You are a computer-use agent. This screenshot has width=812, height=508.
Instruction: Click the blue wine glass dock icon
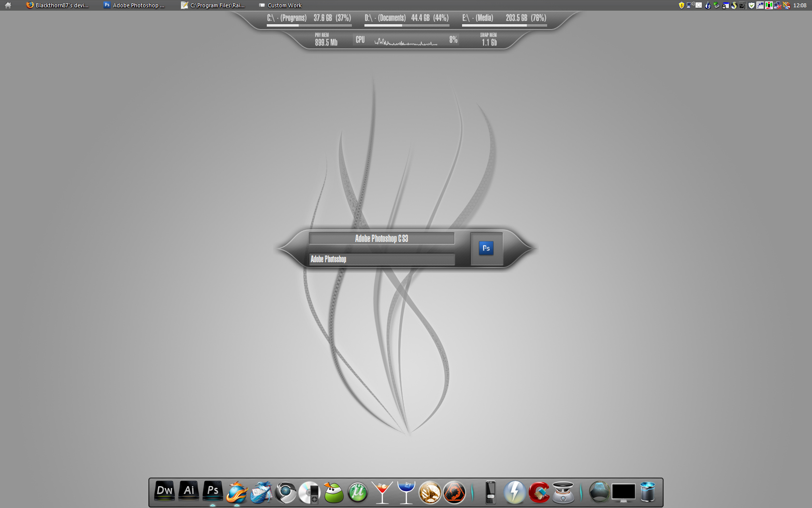[406, 493]
